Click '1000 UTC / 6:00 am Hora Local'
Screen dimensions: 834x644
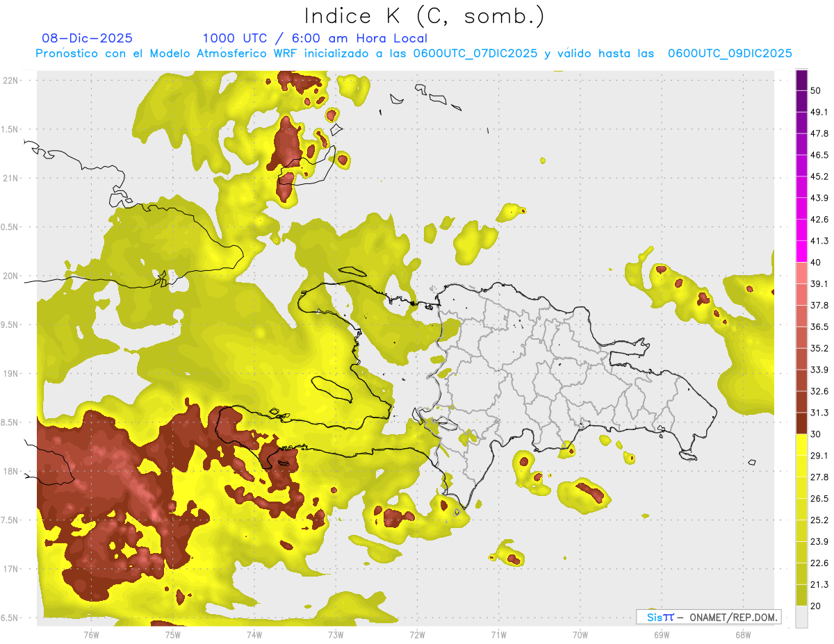click(315, 38)
